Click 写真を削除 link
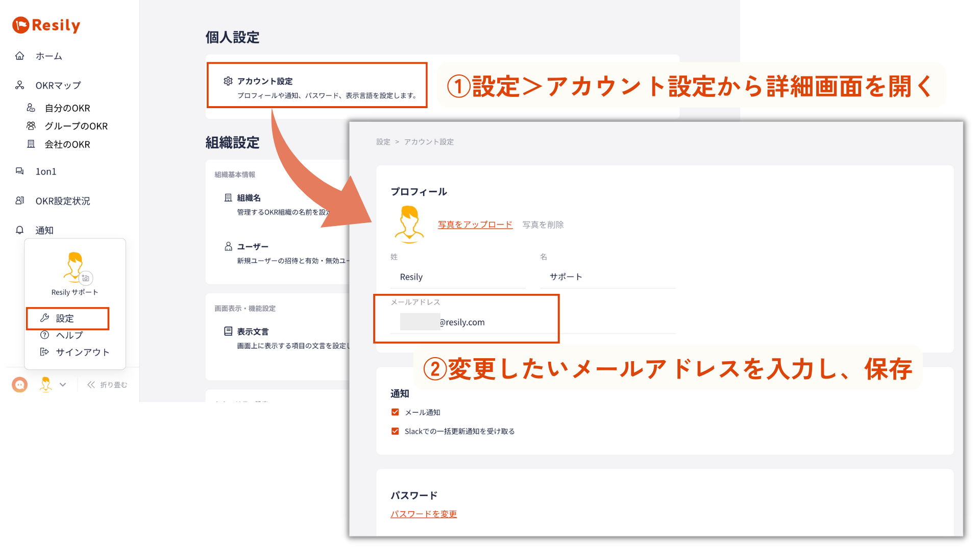This screenshot has height=551, width=980. 543,224
